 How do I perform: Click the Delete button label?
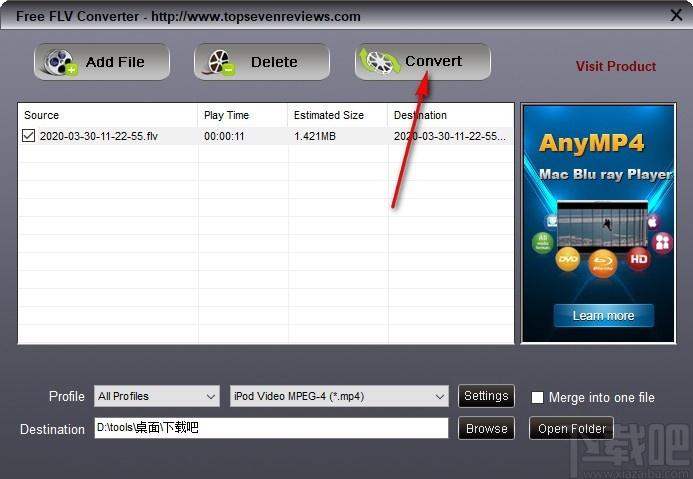(x=274, y=62)
